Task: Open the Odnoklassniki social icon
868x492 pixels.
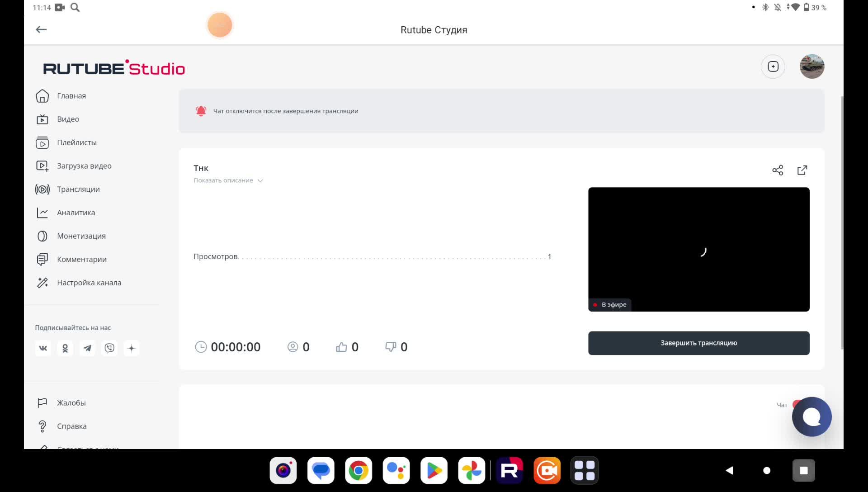Action: [65, 348]
